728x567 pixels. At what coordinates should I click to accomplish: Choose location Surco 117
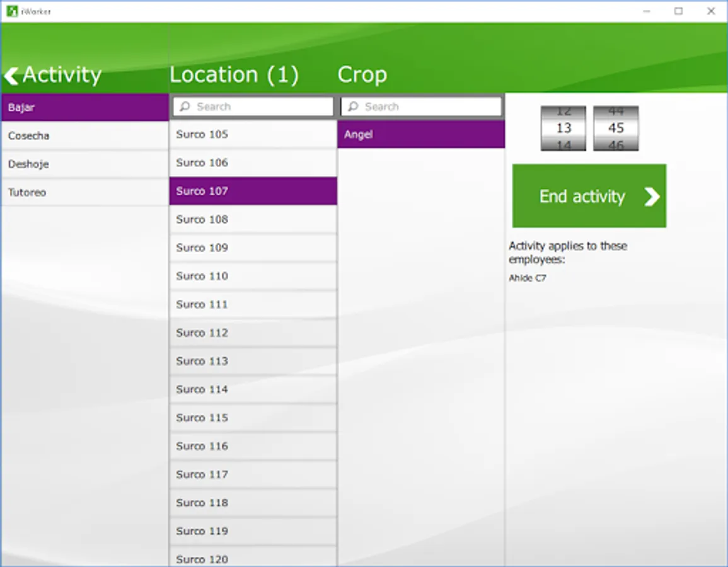point(253,474)
